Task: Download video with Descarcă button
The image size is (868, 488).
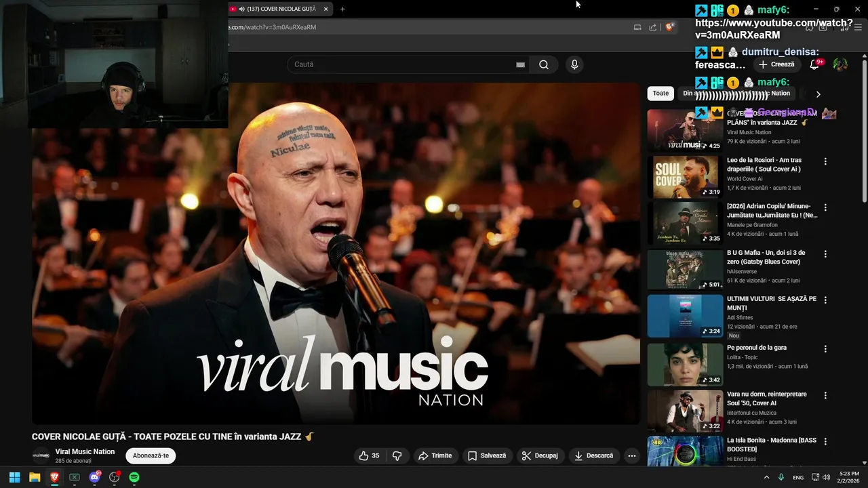Action: click(x=593, y=455)
